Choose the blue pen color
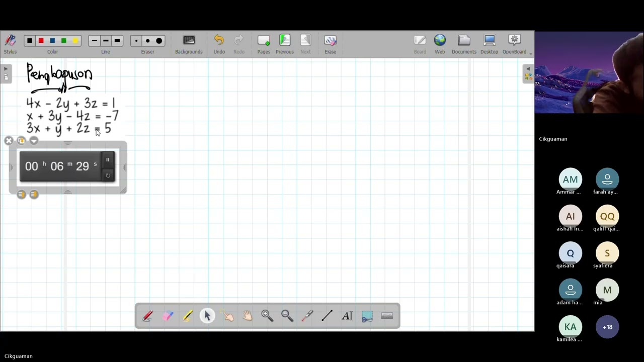The image size is (644, 362). click(52, 41)
